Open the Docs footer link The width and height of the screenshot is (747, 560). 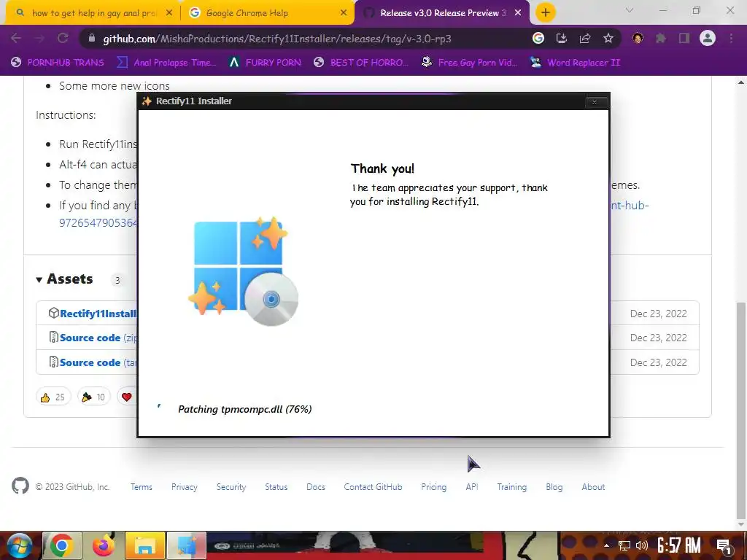316,486
